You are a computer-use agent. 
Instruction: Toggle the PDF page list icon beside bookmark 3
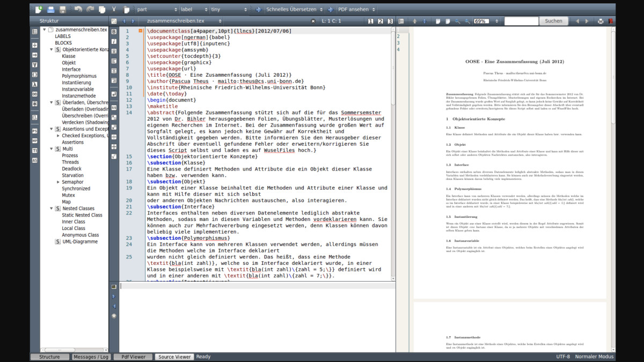[x=401, y=21]
